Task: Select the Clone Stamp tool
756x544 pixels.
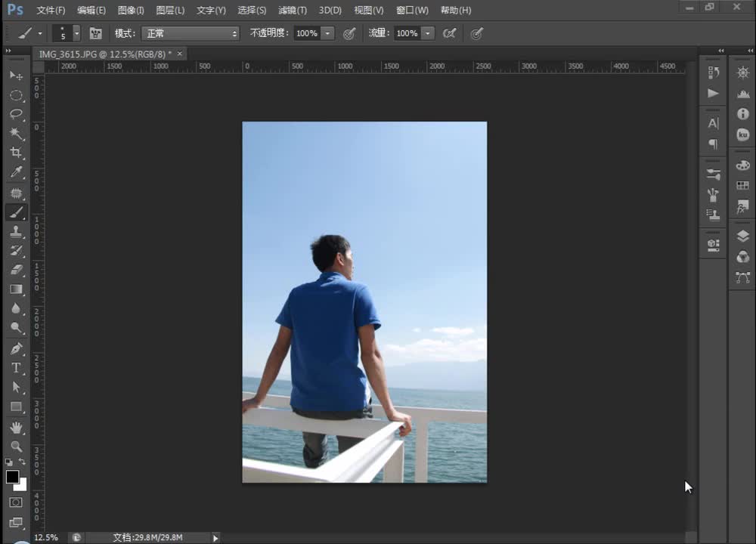Action: (16, 231)
